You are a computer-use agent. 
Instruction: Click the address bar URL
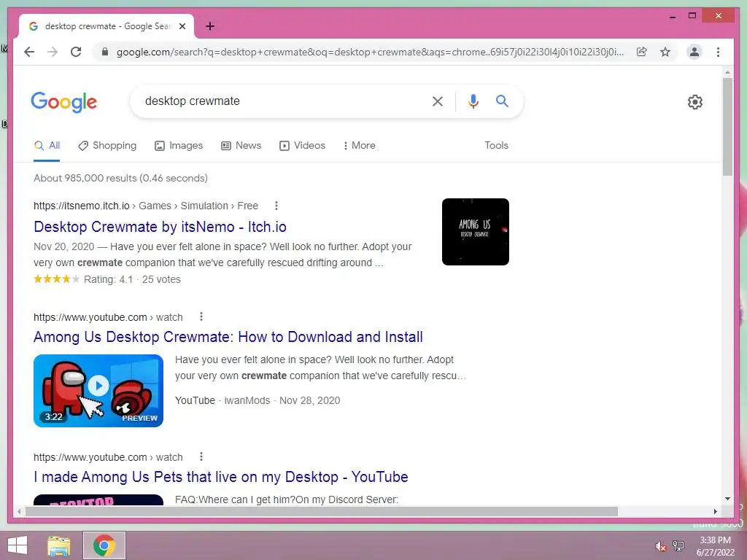click(x=370, y=52)
